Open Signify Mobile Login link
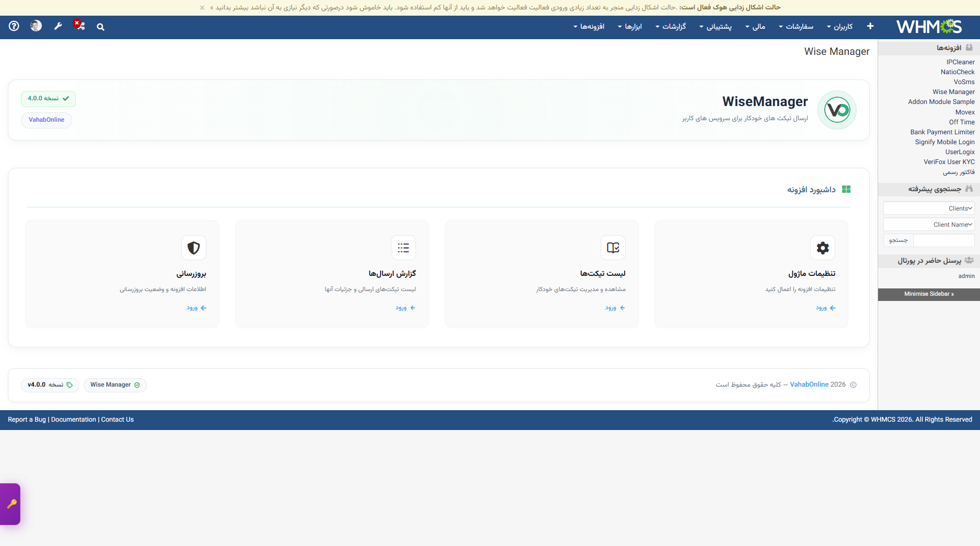Screen dimensions: 980x546 [x=945, y=142]
